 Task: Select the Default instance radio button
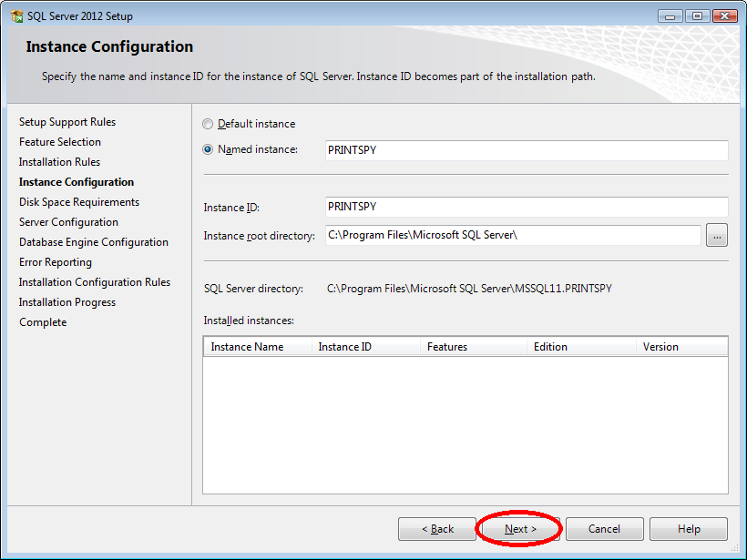tap(208, 124)
